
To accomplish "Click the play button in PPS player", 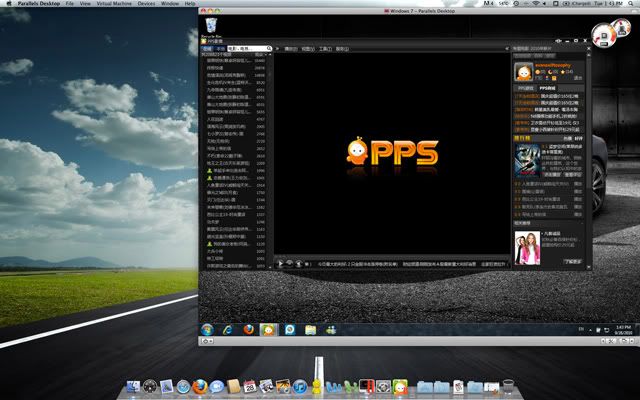I will pyautogui.click(x=281, y=263).
